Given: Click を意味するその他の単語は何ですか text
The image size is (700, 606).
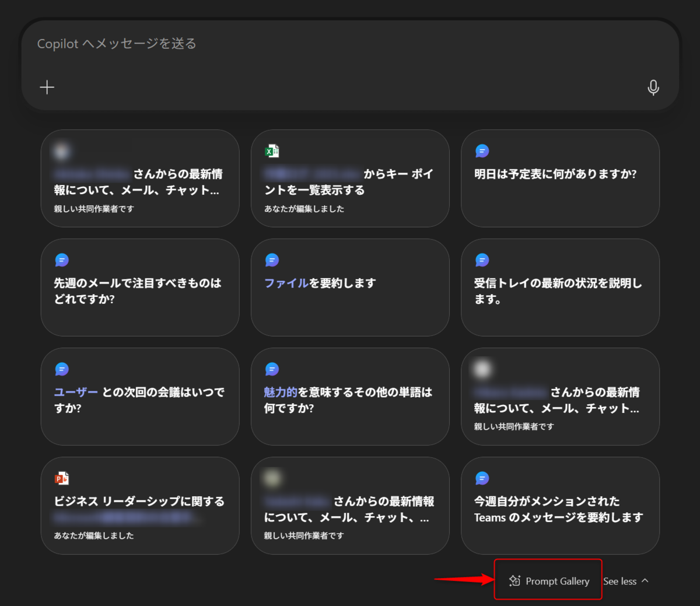Looking at the screenshot, I should click(x=348, y=400).
